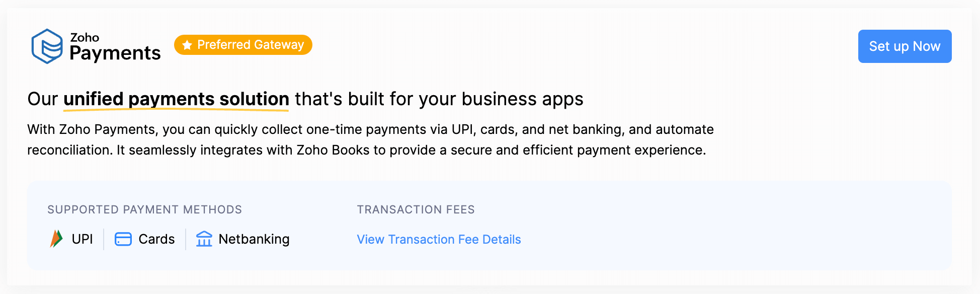Click the "With Zoho Payments" description line
Viewport: 980px width, 294px height.
point(370,129)
